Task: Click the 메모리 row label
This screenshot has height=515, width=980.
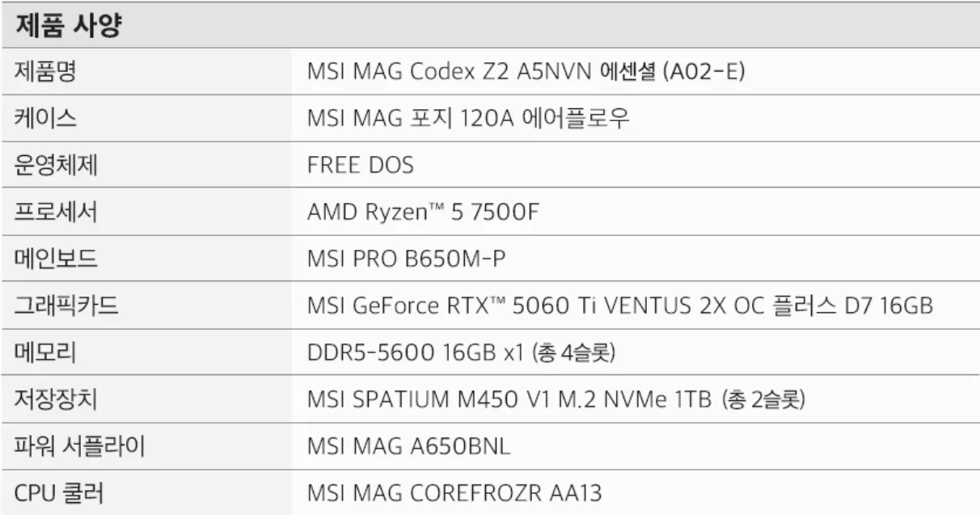Action: point(50,352)
